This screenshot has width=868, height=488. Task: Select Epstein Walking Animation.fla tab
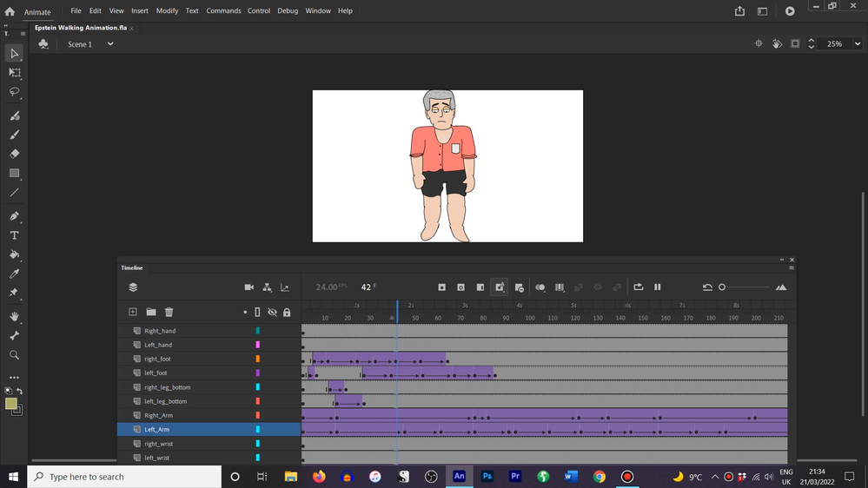[81, 28]
